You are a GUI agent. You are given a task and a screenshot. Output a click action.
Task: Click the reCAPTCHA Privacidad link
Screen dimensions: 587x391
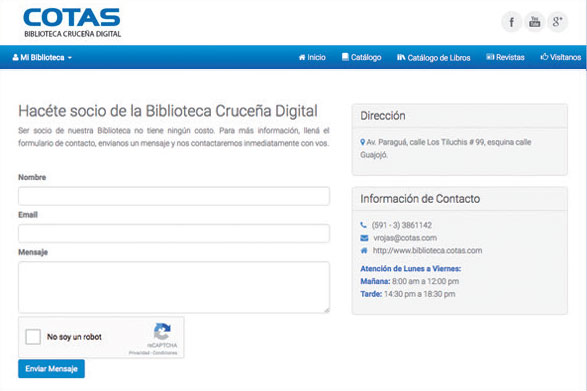[x=139, y=353]
